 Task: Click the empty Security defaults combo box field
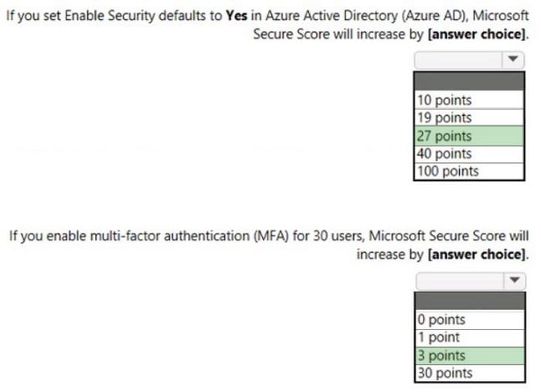(x=458, y=60)
